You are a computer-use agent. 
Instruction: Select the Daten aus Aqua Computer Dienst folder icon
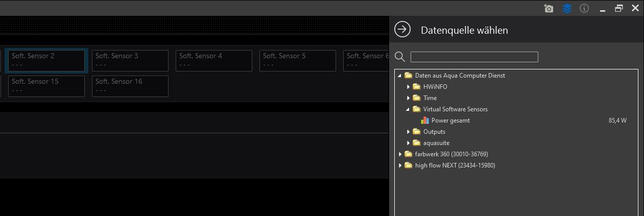[x=408, y=76]
